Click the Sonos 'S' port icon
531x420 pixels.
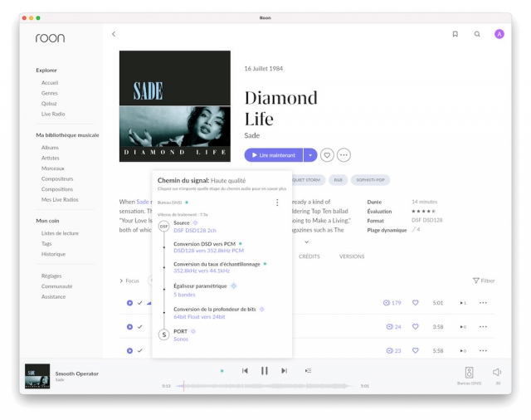(164, 335)
